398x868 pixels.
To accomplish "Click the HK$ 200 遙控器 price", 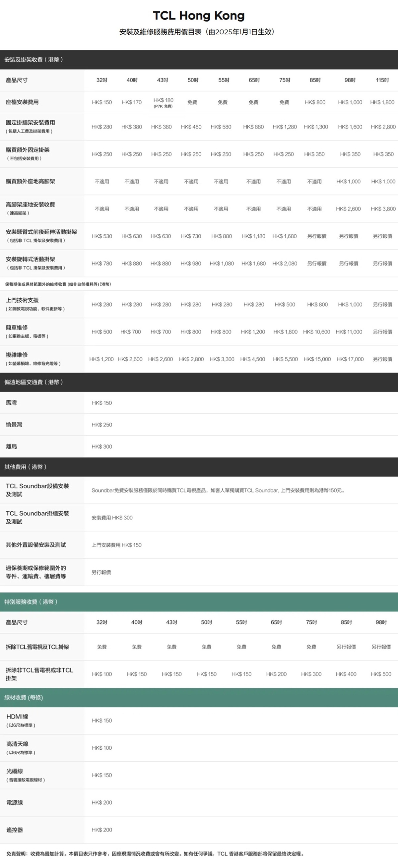I will [102, 830].
